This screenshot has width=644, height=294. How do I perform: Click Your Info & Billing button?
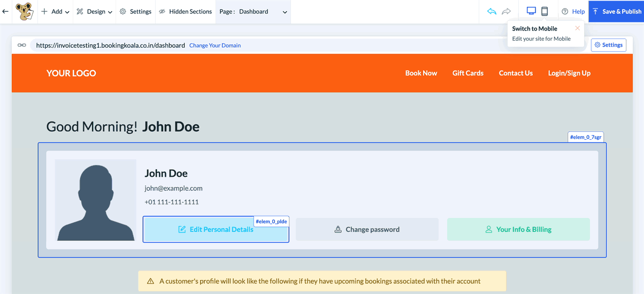tap(518, 229)
